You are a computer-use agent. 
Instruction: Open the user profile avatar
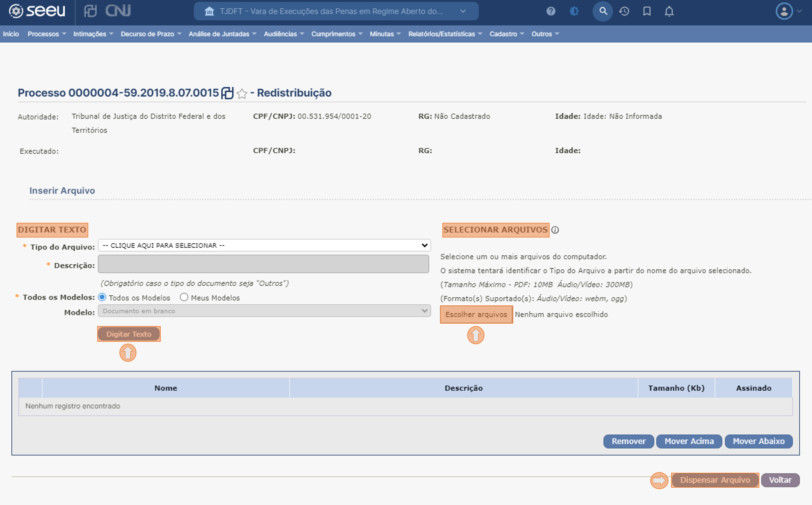[x=784, y=11]
